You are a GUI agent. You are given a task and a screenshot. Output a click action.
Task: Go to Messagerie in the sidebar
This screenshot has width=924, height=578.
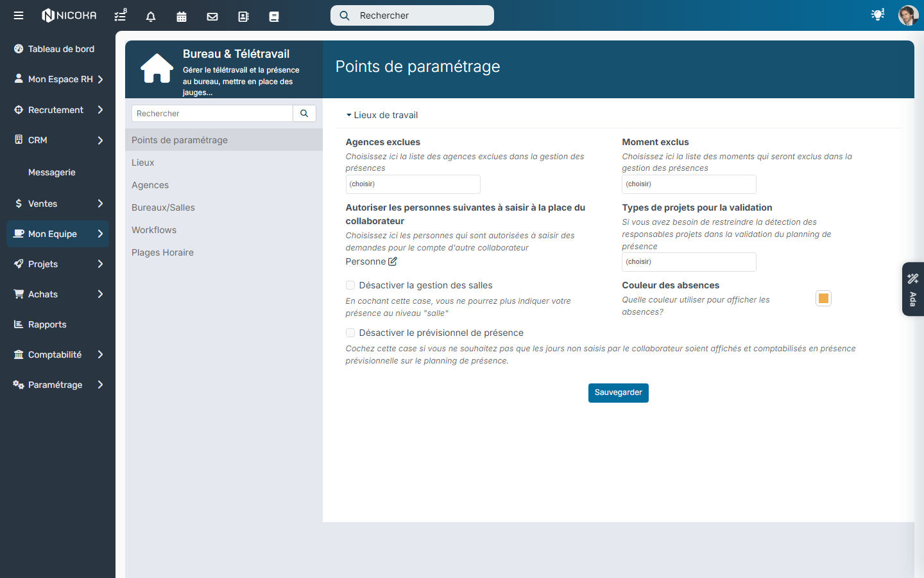tap(52, 172)
